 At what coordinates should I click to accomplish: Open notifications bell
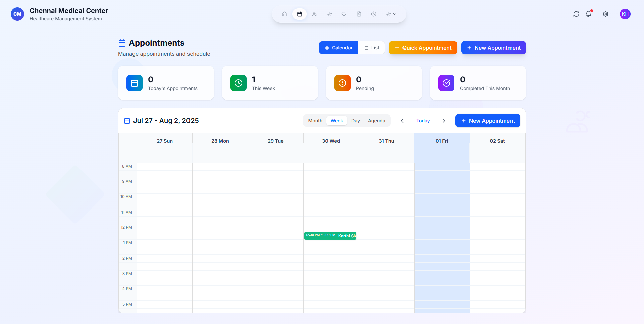[x=588, y=14]
